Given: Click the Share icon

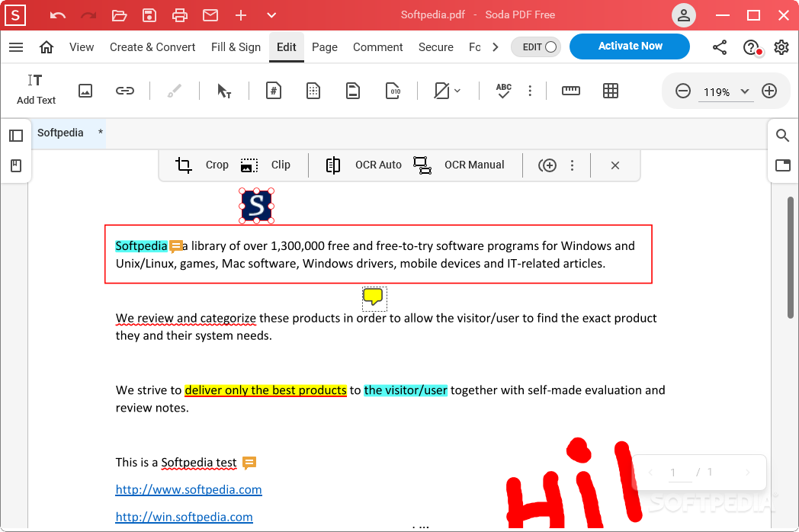Looking at the screenshot, I should [720, 47].
